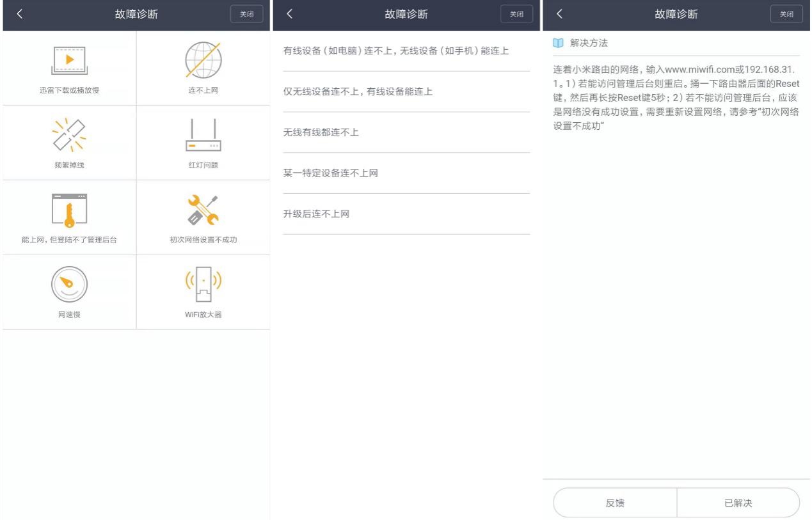Open the 初次网络设置不成功 category

point(203,217)
